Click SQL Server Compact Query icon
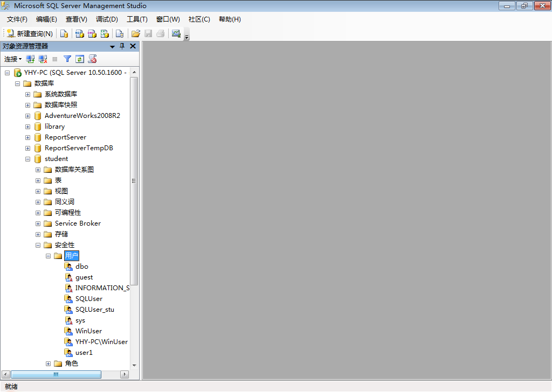 coord(120,34)
